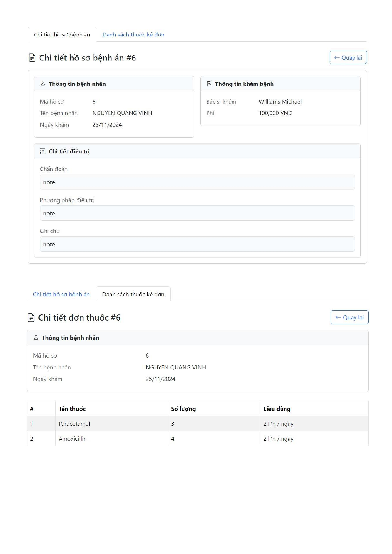Select the lower Danh sách thuốc kê đơn tab

pos(133,294)
